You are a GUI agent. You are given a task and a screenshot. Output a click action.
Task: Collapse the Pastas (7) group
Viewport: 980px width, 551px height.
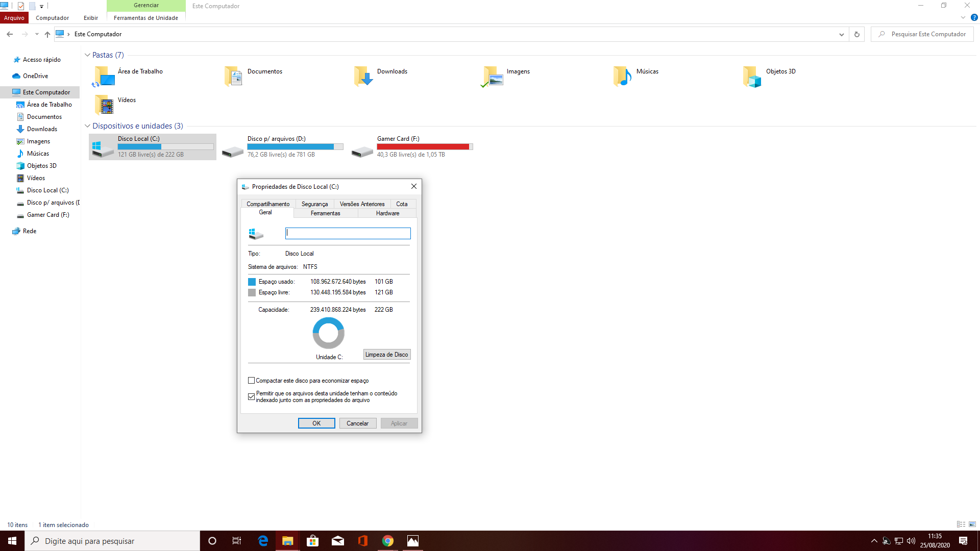(87, 55)
